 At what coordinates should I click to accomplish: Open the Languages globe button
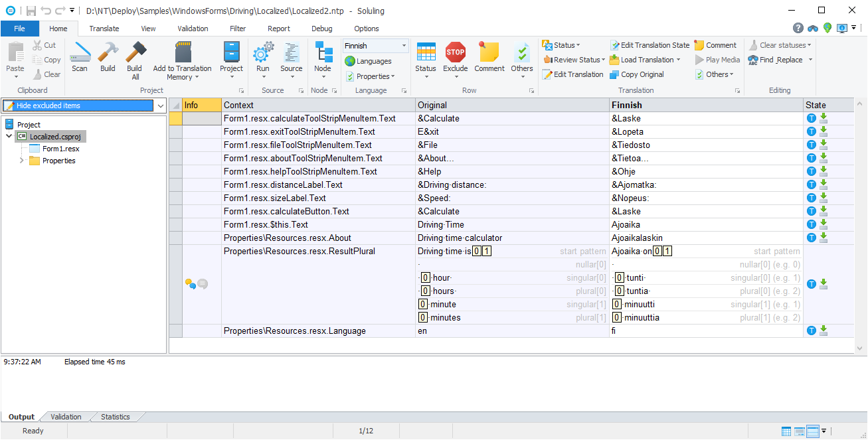click(369, 61)
